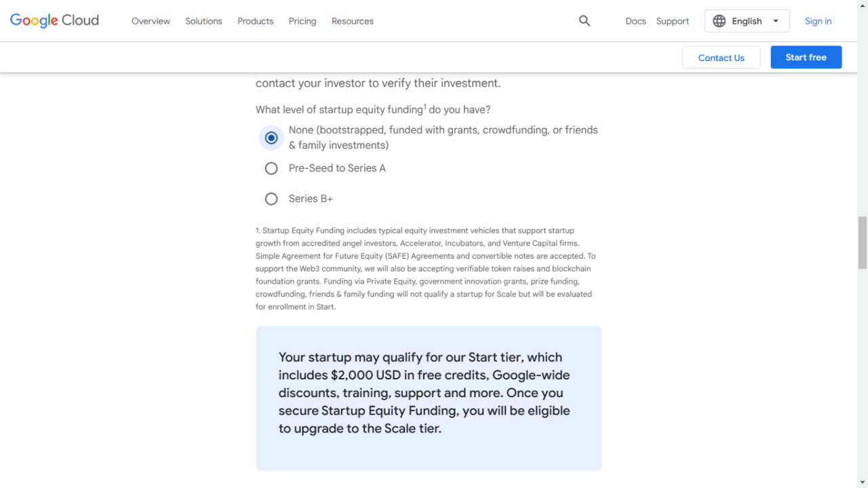Screen dimensions: 868x488
Task: Click the Docs link
Action: click(x=635, y=21)
